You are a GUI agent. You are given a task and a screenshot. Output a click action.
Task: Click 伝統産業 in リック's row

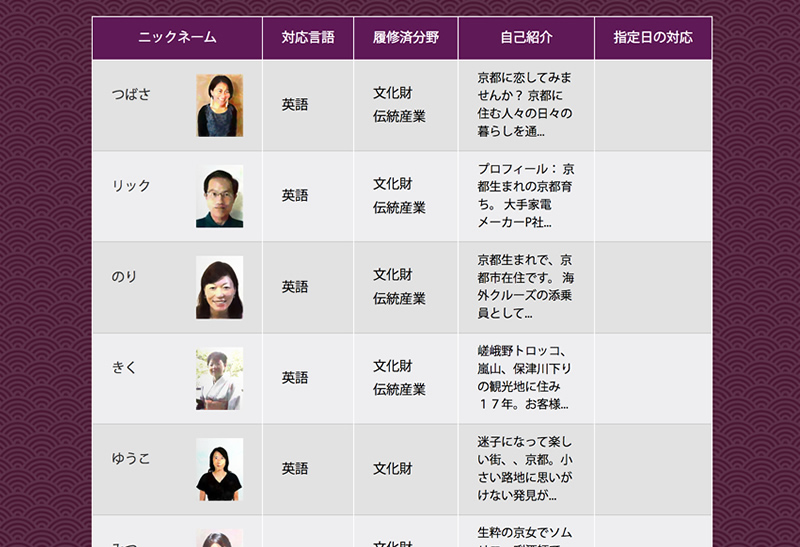point(399,208)
